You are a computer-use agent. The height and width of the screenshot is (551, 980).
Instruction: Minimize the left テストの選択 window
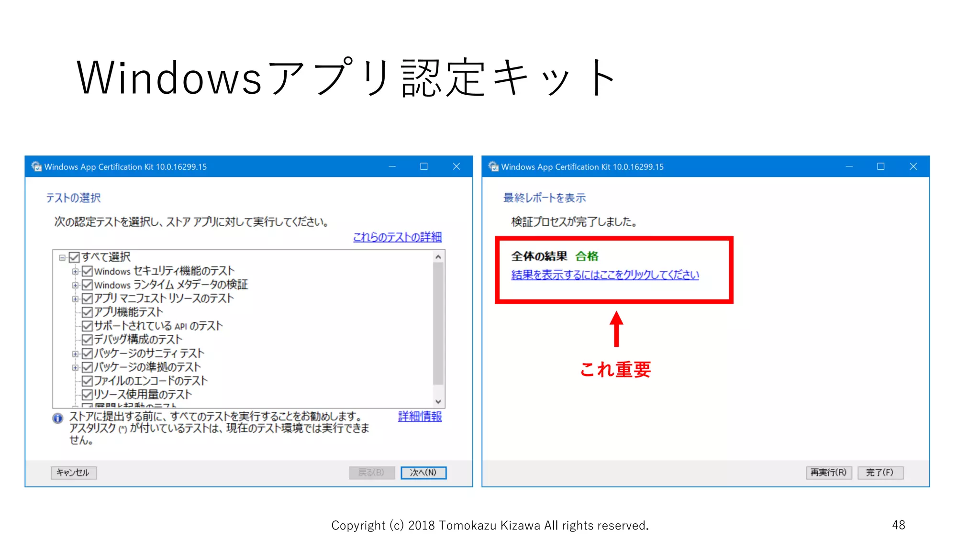click(392, 166)
